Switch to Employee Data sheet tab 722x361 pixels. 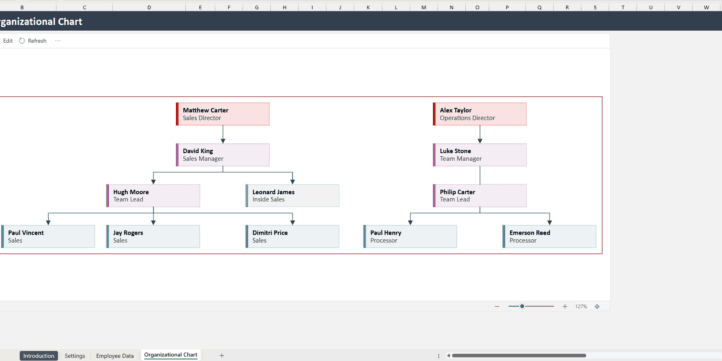[x=115, y=356]
